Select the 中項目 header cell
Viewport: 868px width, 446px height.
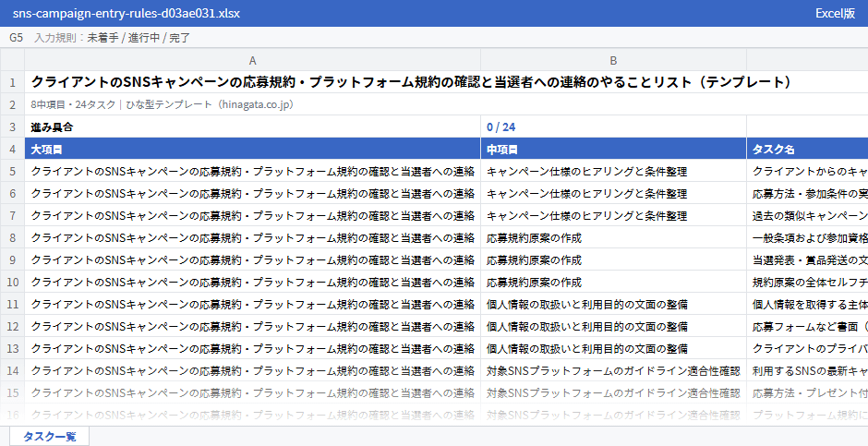point(613,149)
